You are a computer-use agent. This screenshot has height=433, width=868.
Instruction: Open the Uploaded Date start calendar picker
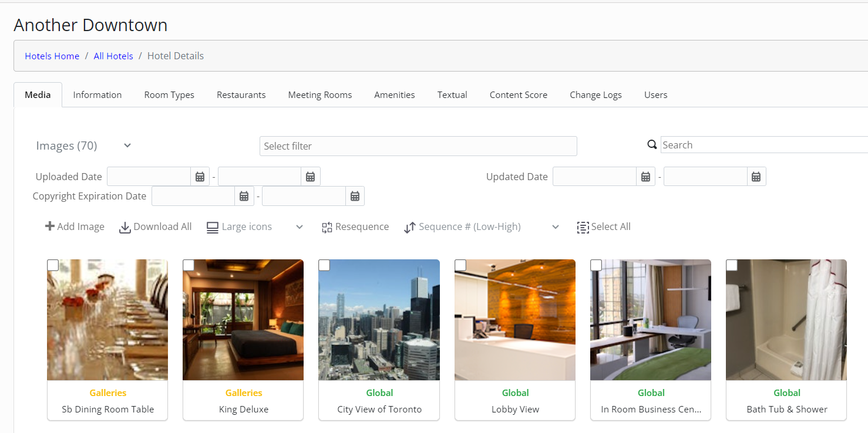point(200,177)
